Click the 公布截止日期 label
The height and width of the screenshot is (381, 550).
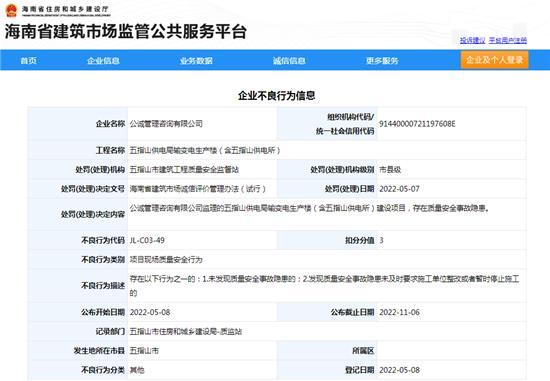[352, 312]
